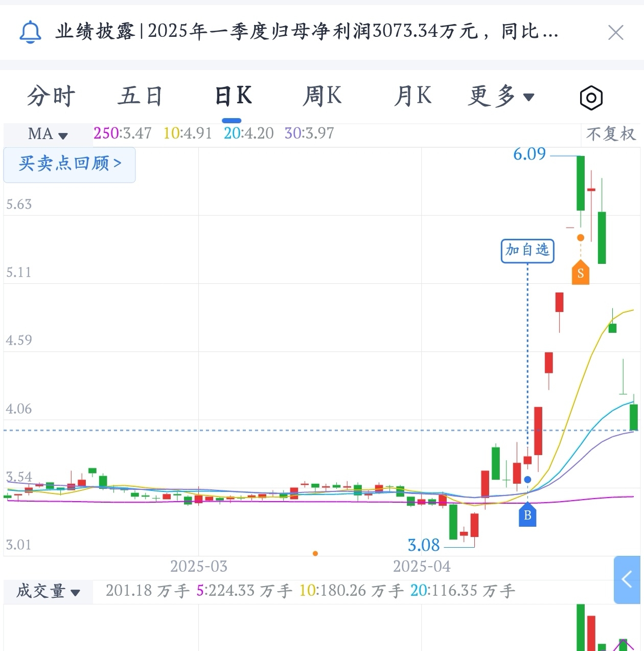Open the 业绩披露 announcement text
644x651 pixels.
pyautogui.click(x=307, y=32)
